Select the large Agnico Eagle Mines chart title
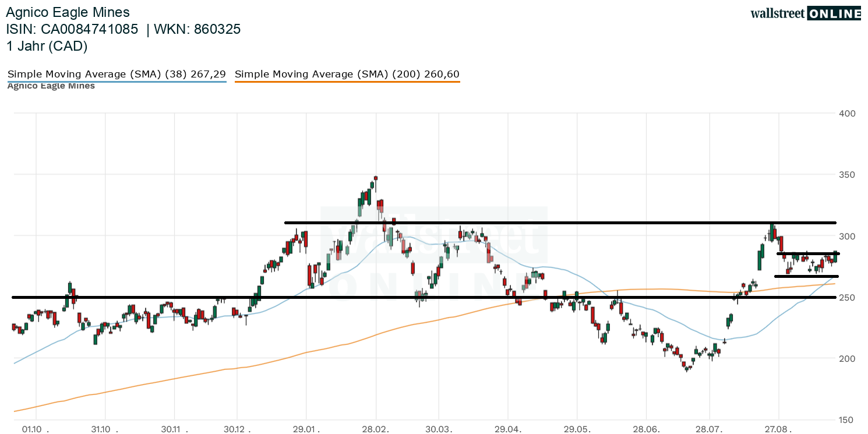This screenshot has height=434, width=868. (68, 12)
